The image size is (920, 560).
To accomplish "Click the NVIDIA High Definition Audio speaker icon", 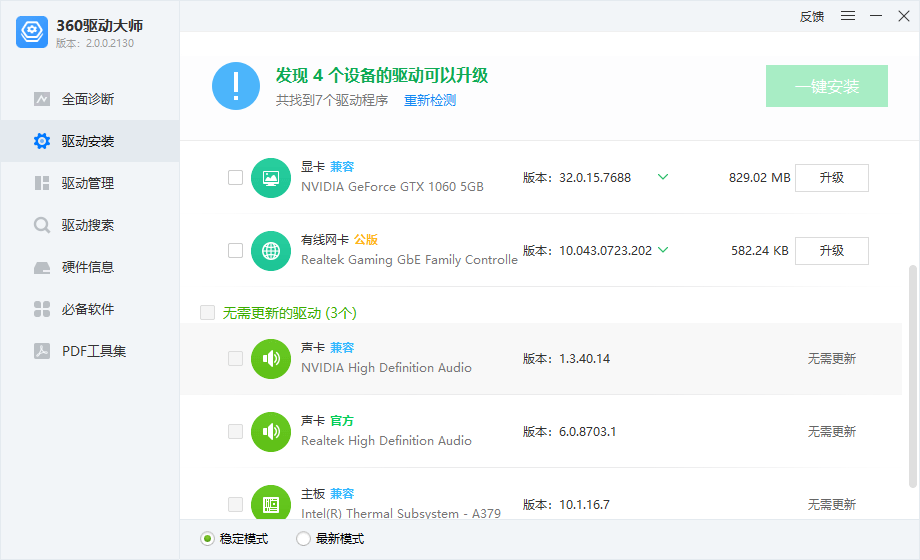I will tap(270, 358).
